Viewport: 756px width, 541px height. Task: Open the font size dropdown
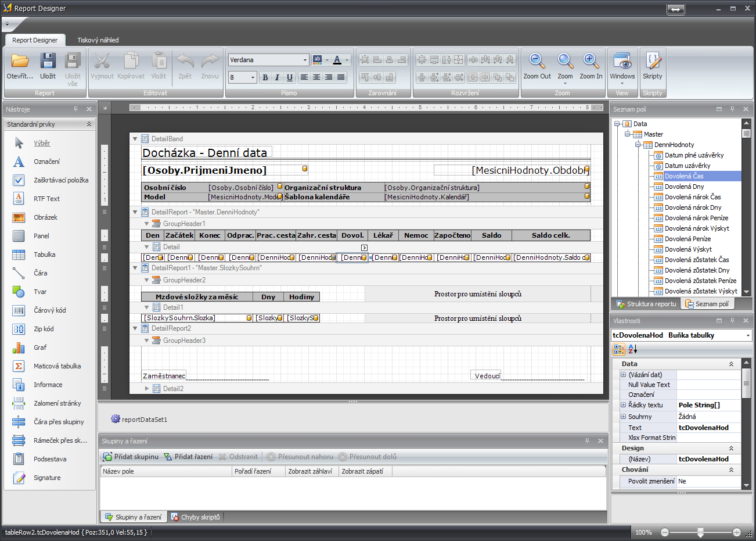point(253,77)
